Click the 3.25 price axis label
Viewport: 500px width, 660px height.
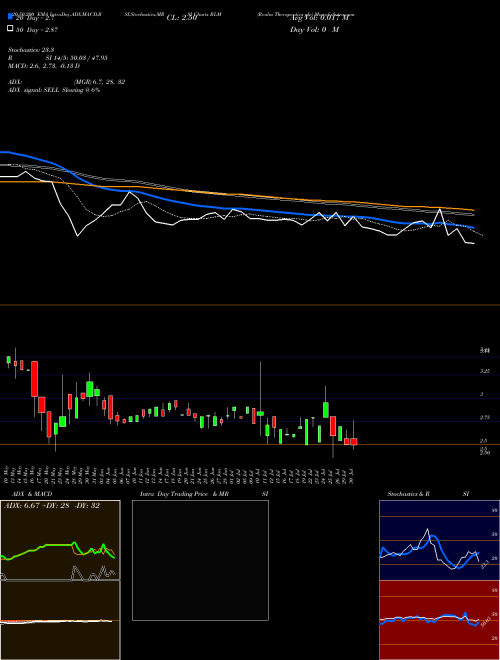coord(484,371)
